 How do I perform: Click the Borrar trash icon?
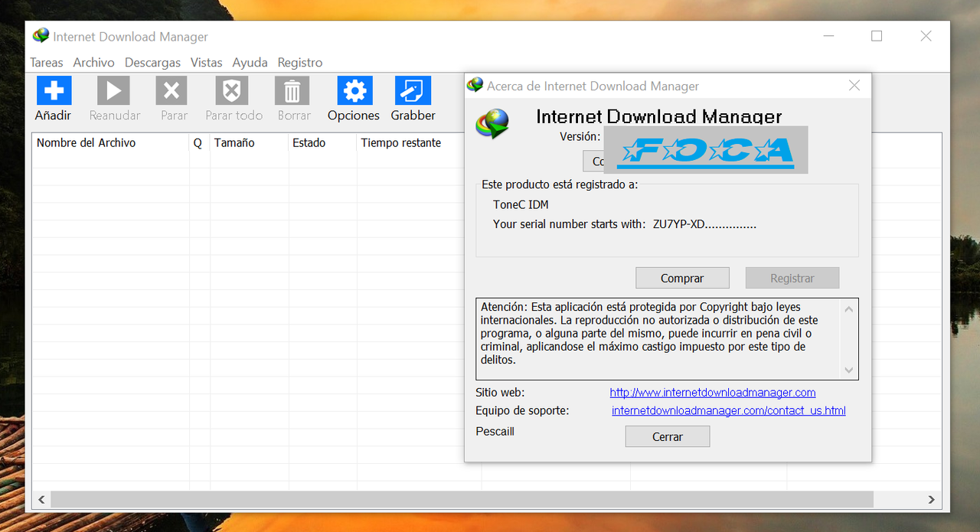[x=292, y=90]
